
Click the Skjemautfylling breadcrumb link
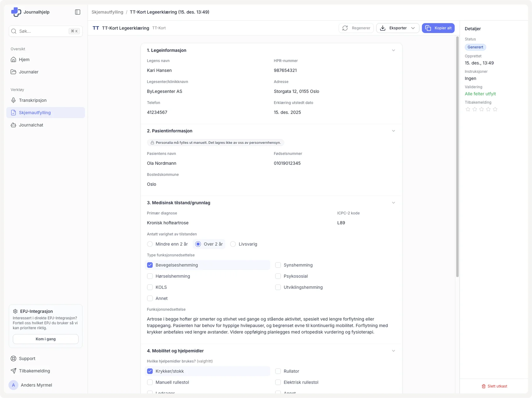[x=107, y=12]
